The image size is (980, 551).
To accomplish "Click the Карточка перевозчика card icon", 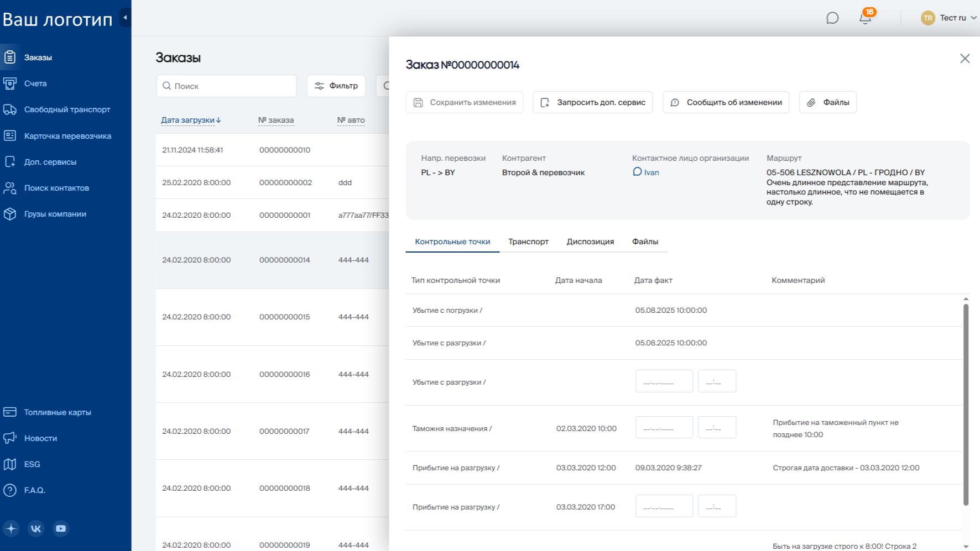I will point(10,135).
